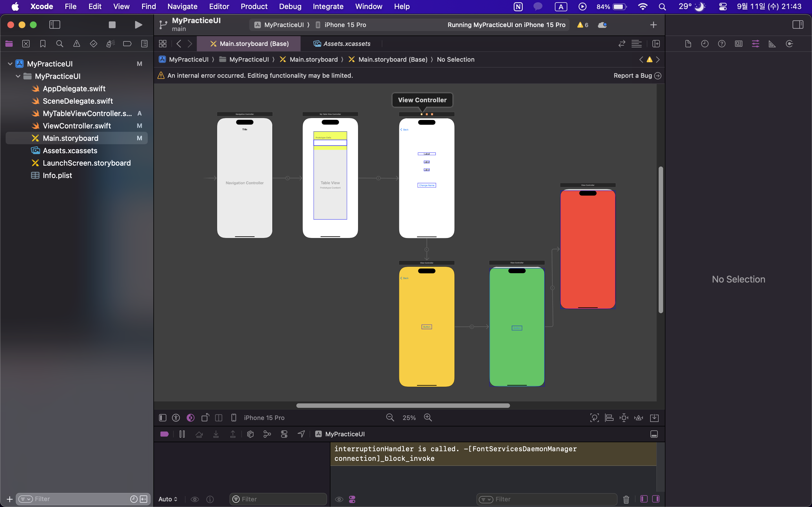
Task: Click the Run play button
Action: [x=138, y=25]
